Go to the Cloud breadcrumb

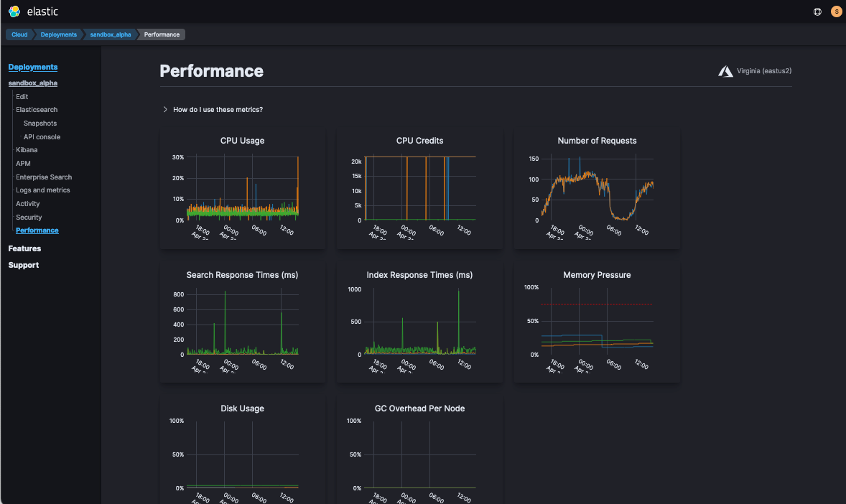point(19,34)
